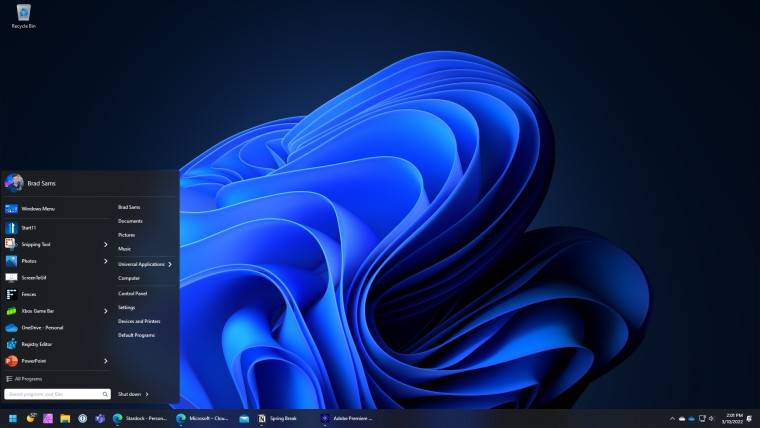Show hidden system tray icons chevron
The width and height of the screenshot is (760, 428).
pos(672,419)
